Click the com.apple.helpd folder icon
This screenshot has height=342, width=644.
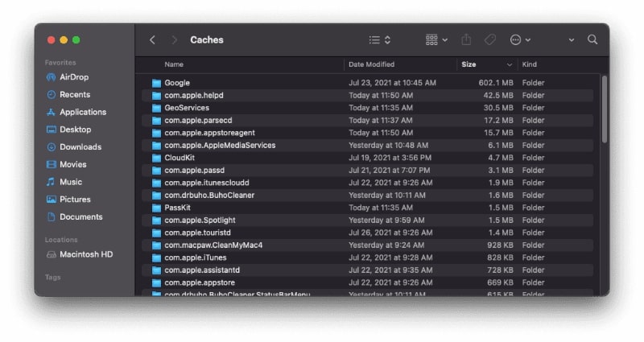coord(156,96)
